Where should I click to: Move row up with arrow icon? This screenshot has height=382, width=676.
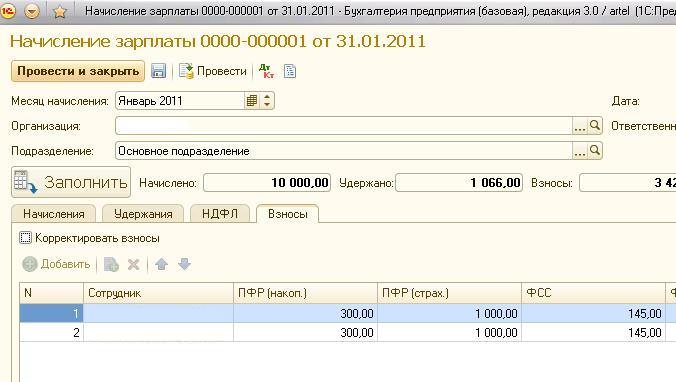pos(162,264)
